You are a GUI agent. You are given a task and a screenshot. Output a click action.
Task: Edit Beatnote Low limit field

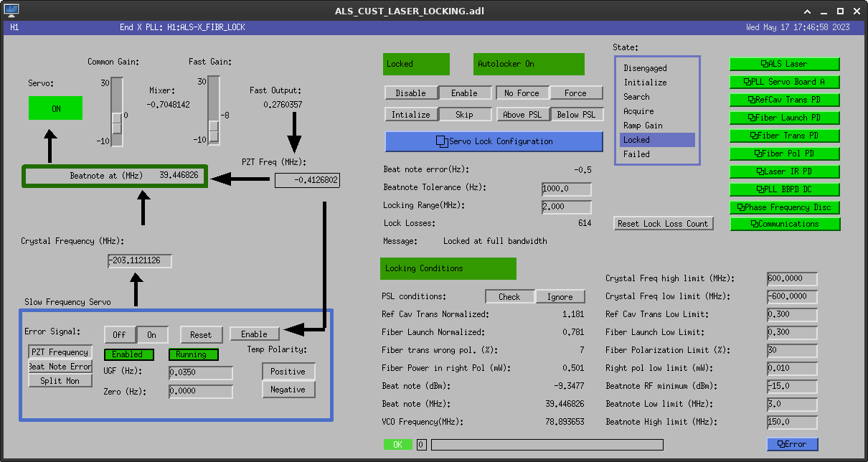792,404
